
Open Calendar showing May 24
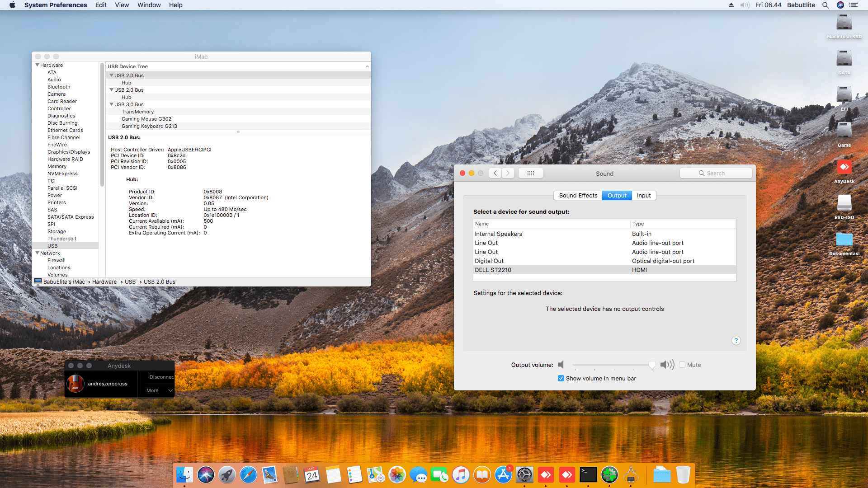(312, 475)
